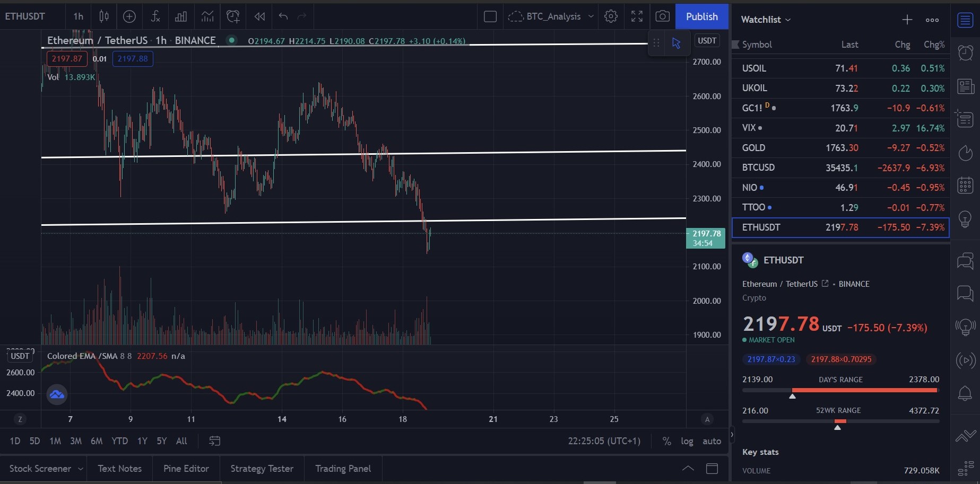Click the Day's Range bar
Image resolution: width=980 pixels, height=484 pixels.
(x=841, y=391)
